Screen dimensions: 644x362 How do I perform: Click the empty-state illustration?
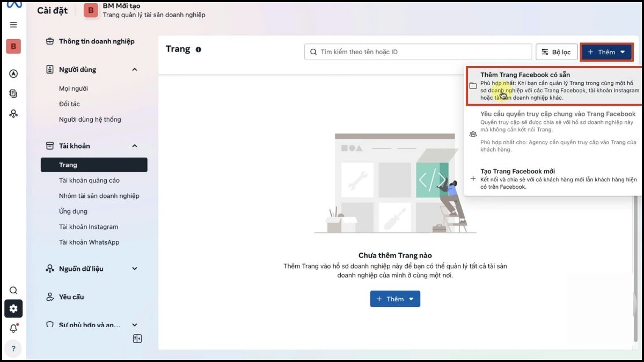(395, 183)
